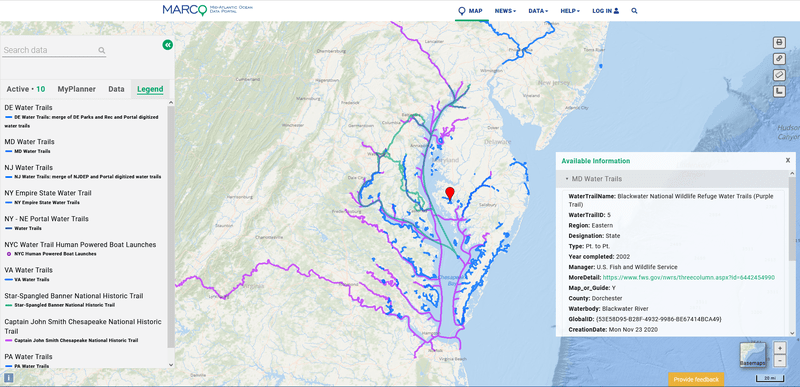Open the DATA dropdown menu
Image resolution: width=800 pixels, height=387 pixels.
pyautogui.click(x=538, y=11)
